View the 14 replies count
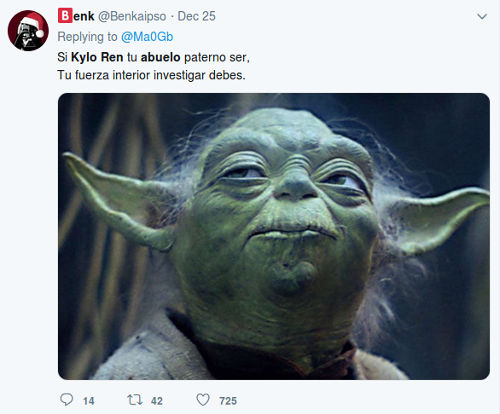 tap(88, 401)
